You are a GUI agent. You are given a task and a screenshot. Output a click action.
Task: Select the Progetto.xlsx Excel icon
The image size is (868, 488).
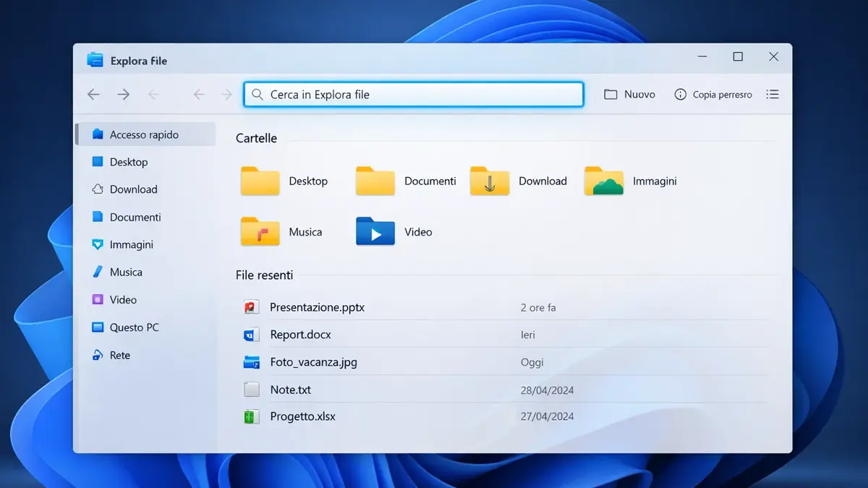[x=251, y=416]
